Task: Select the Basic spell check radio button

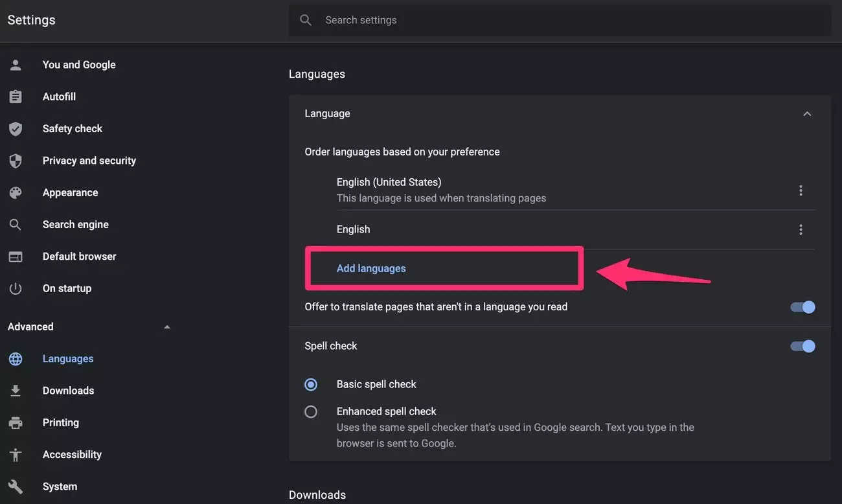Action: click(311, 385)
